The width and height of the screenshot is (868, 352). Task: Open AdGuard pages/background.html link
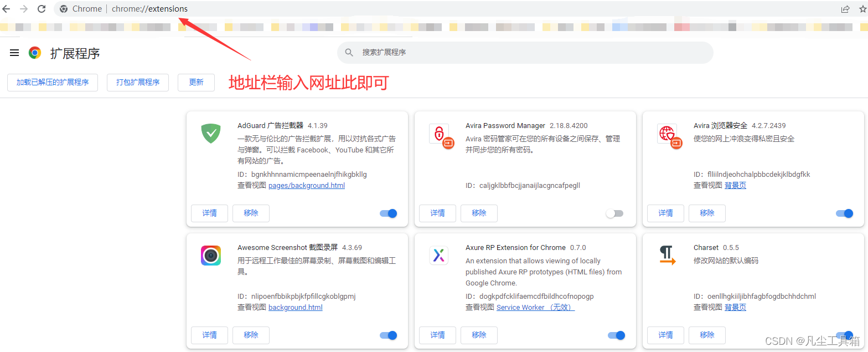[307, 186]
